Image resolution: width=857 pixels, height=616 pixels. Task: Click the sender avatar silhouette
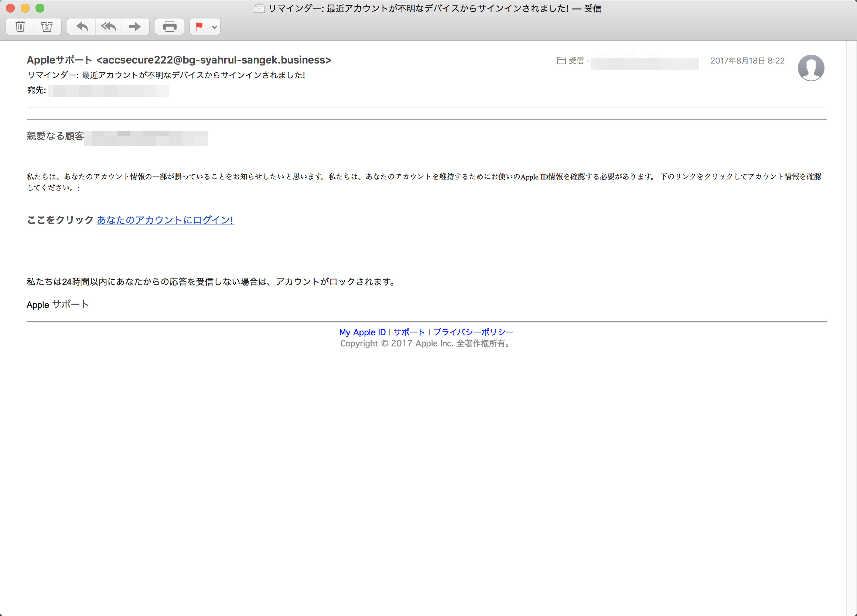tap(811, 68)
